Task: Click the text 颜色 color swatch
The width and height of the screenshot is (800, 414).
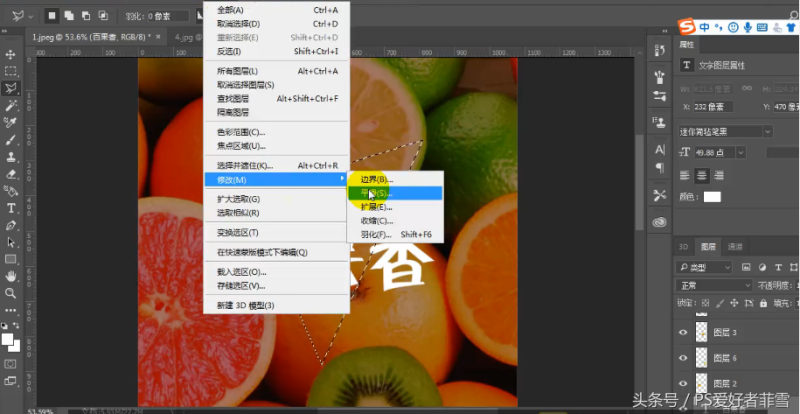Action: tap(712, 197)
